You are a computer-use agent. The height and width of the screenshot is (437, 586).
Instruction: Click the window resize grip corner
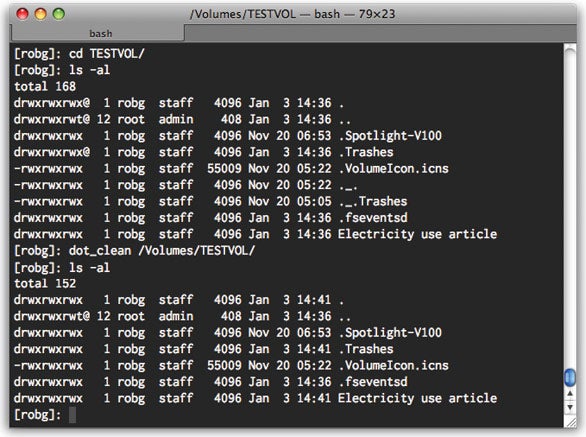570,421
